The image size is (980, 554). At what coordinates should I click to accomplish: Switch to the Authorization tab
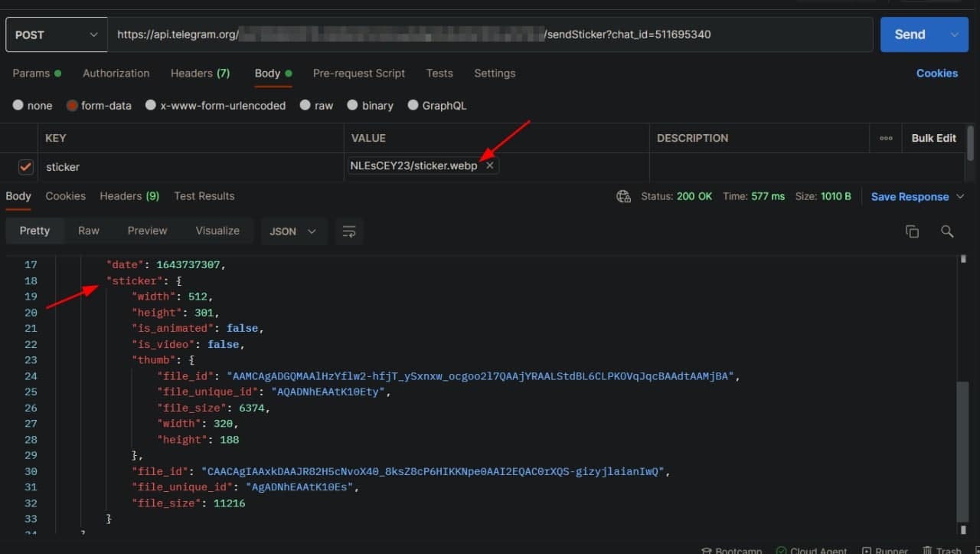116,74
